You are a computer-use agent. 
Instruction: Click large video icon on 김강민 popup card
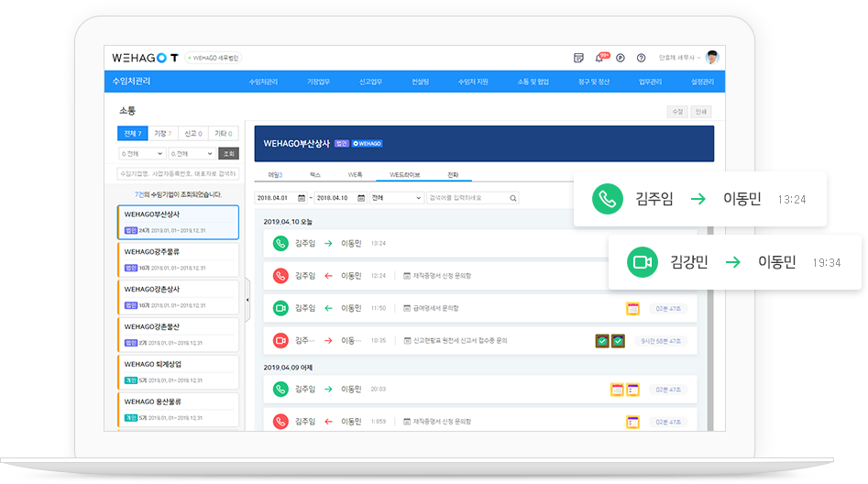point(643,262)
